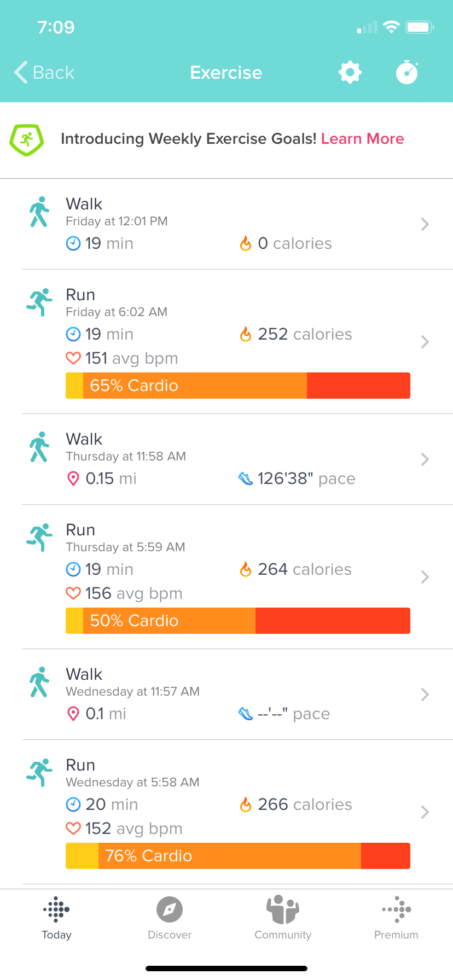Viewport: 453px width, 980px height.
Task: Tap the stopwatch icon to track exercise
Action: (406, 72)
